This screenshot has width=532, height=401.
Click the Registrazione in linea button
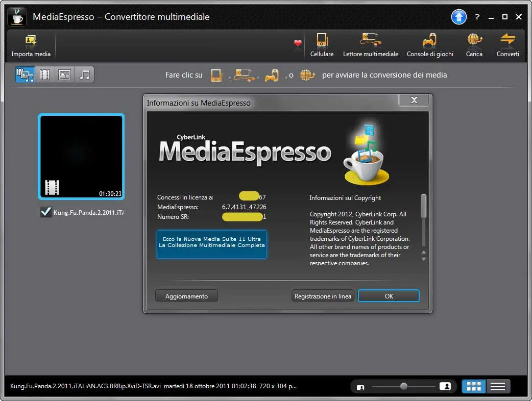point(323,296)
